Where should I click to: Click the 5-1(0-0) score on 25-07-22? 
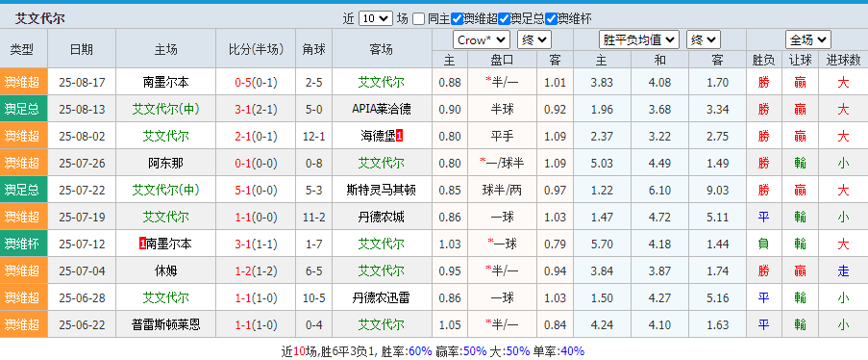(x=256, y=191)
